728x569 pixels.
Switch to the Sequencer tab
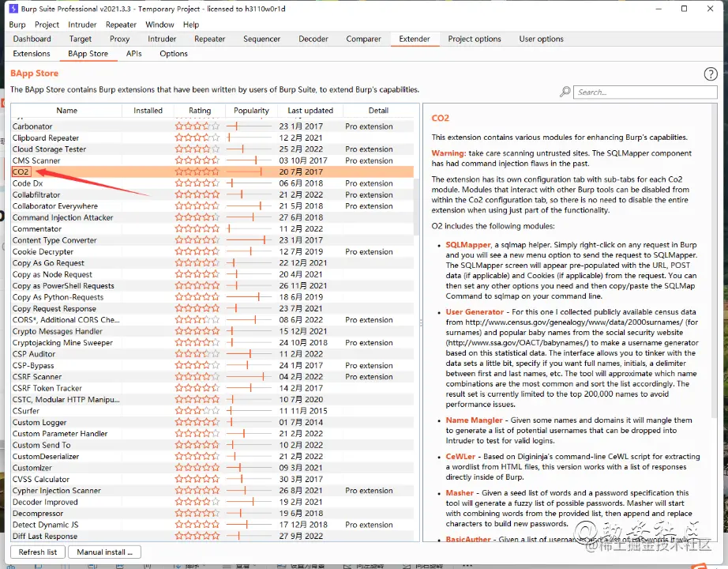[x=262, y=39]
